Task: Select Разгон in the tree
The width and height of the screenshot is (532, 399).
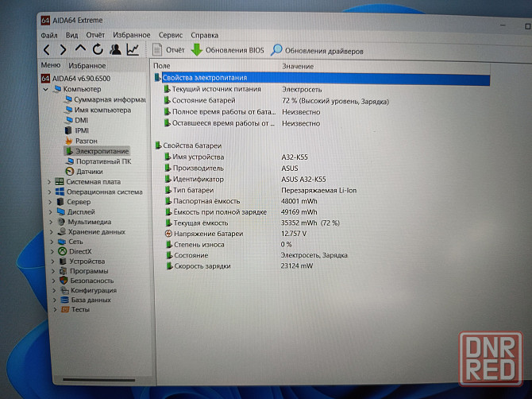Action: click(x=86, y=140)
